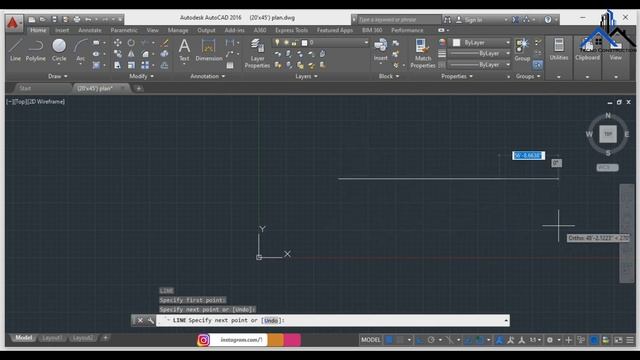
Task: Open the Insert ribbon tab
Action: coord(62,30)
